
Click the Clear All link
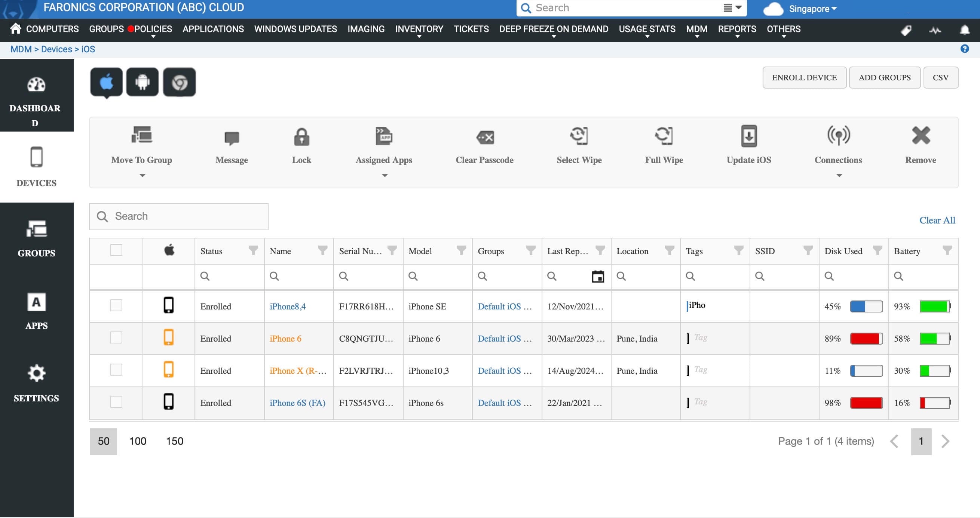pos(937,220)
